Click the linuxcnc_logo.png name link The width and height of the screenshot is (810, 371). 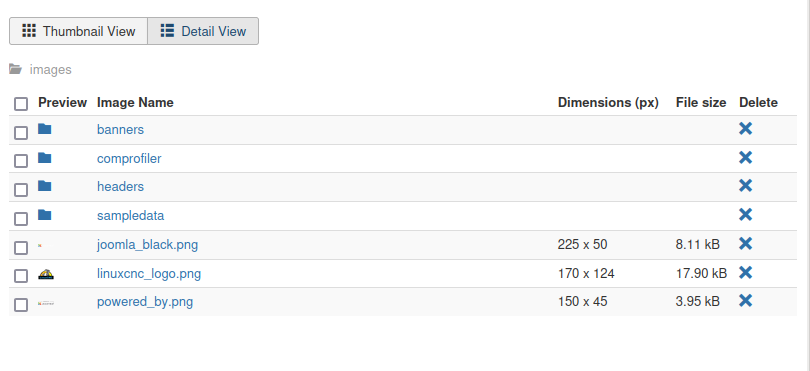tap(149, 273)
